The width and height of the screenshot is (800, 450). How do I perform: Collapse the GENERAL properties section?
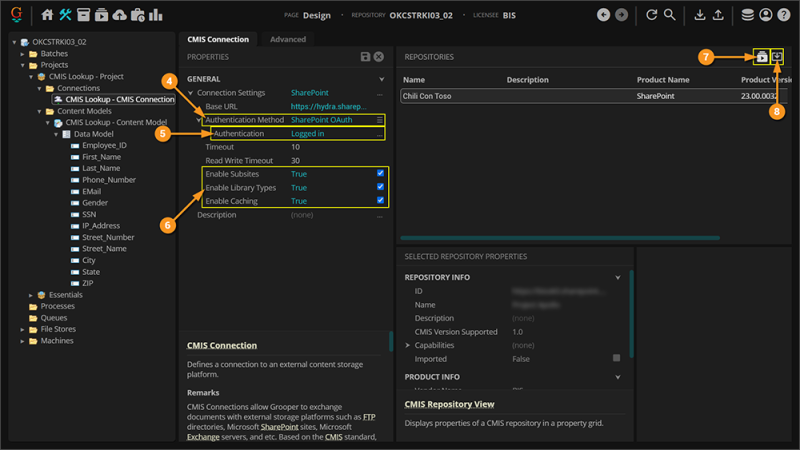[381, 79]
